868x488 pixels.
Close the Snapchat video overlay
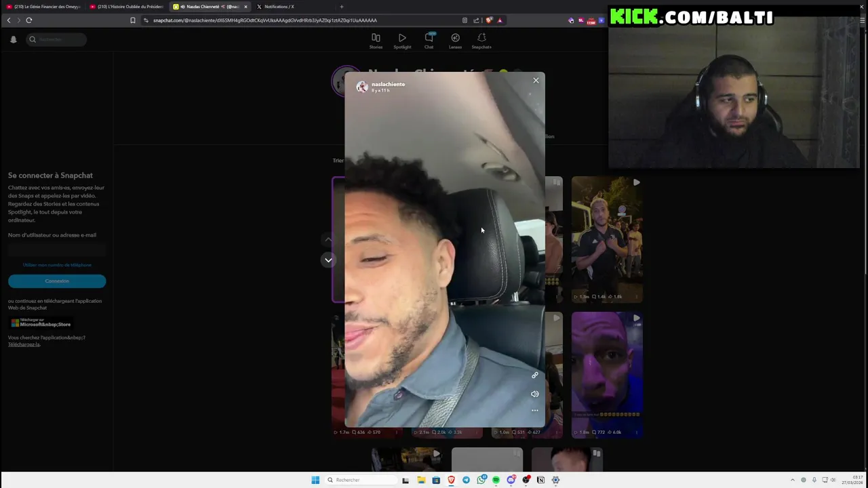click(x=536, y=81)
